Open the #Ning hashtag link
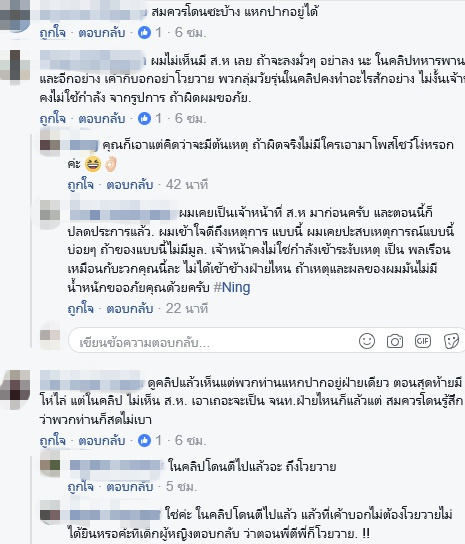The image size is (465, 544). pos(232,288)
